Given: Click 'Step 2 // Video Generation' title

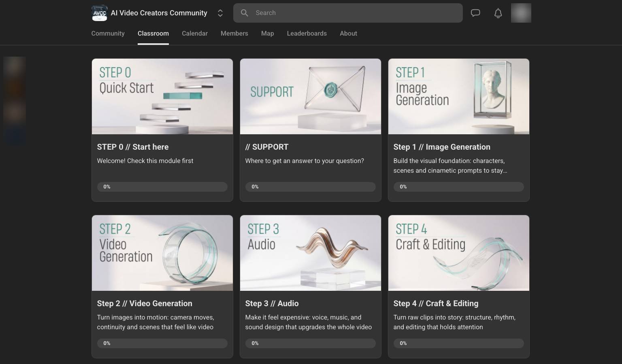Looking at the screenshot, I should (145, 303).
